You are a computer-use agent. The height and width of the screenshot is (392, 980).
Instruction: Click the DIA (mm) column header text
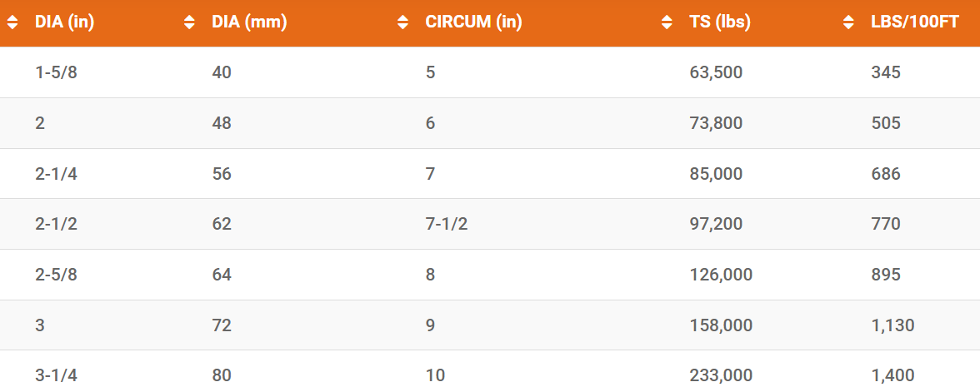[x=249, y=23]
